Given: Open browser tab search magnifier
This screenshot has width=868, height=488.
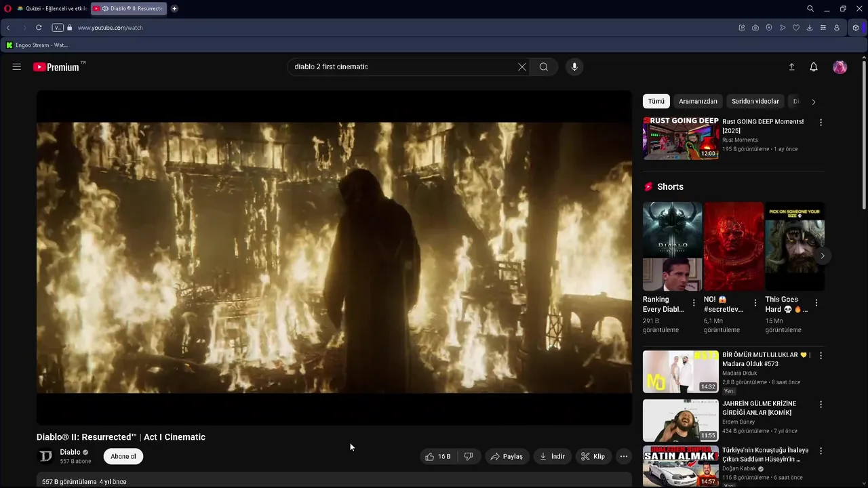Looking at the screenshot, I should (810, 9).
